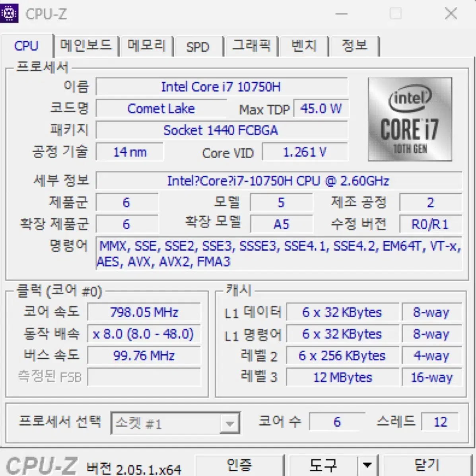
Task: Click the 도구 button
Action: coord(323,465)
